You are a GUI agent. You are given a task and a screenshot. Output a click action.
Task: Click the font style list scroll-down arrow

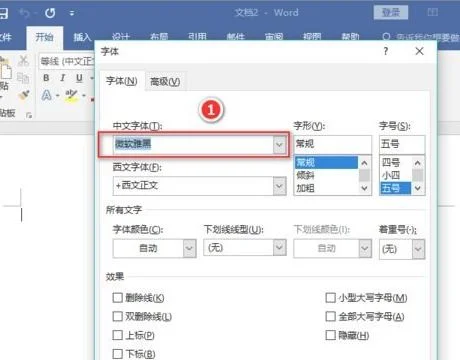(x=364, y=188)
